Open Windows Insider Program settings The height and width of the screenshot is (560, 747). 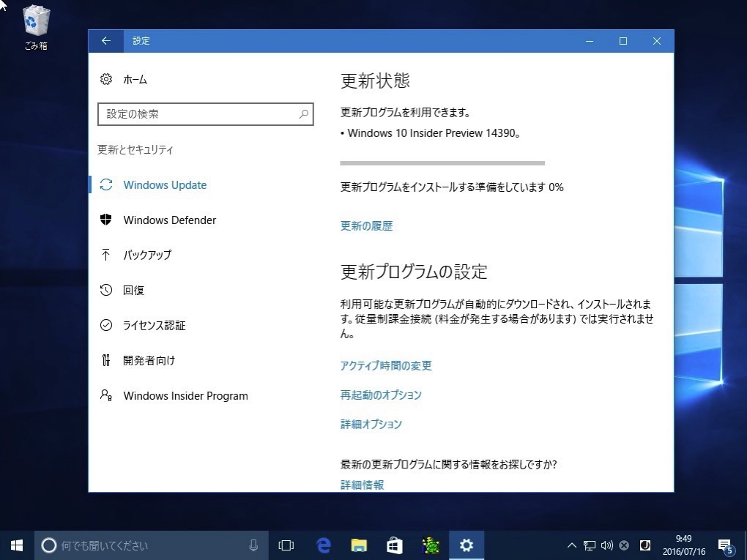coord(185,396)
